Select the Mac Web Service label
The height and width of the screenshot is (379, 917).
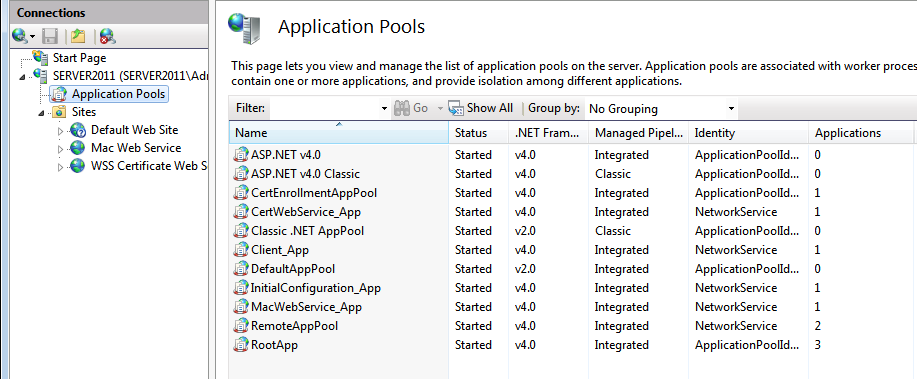point(136,148)
